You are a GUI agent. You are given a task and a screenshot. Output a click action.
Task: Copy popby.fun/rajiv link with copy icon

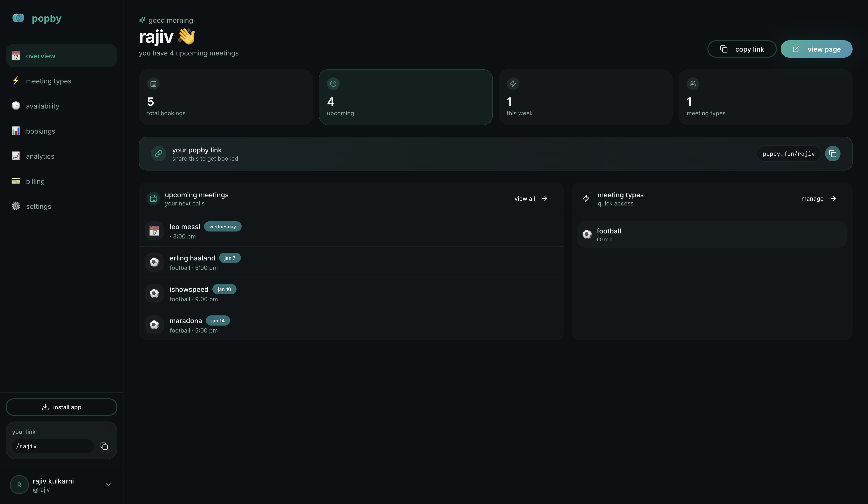(833, 154)
